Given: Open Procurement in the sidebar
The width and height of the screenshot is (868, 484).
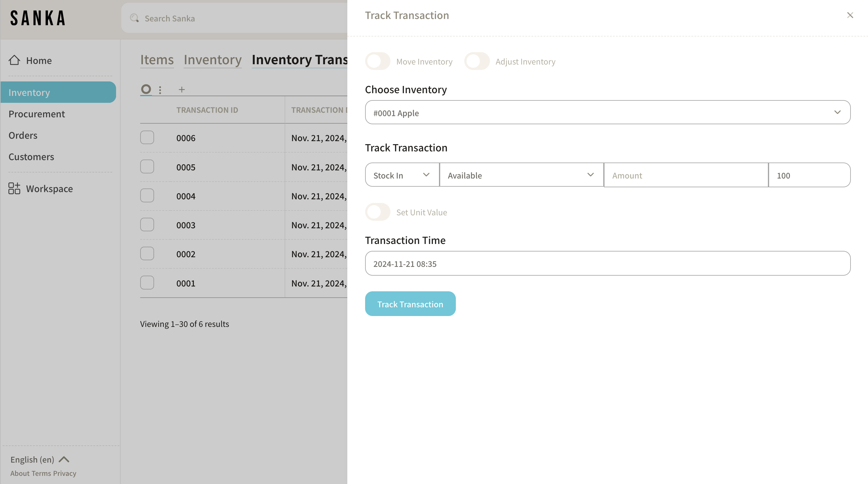Looking at the screenshot, I should click(x=37, y=114).
